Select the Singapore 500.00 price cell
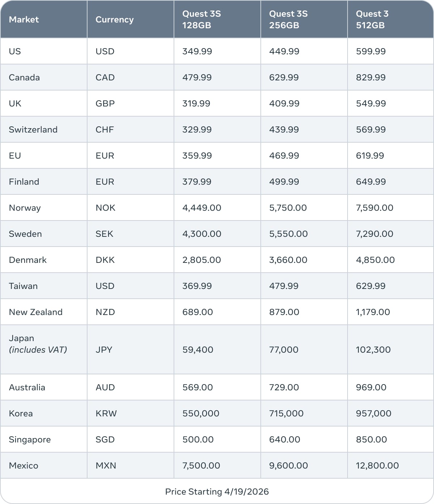Viewport: 434px width, 504px height. coord(198,440)
